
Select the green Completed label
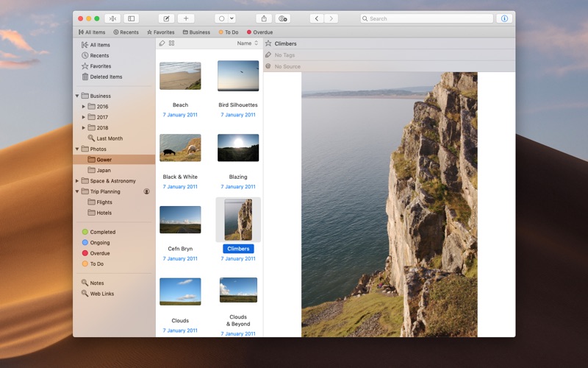click(x=102, y=232)
